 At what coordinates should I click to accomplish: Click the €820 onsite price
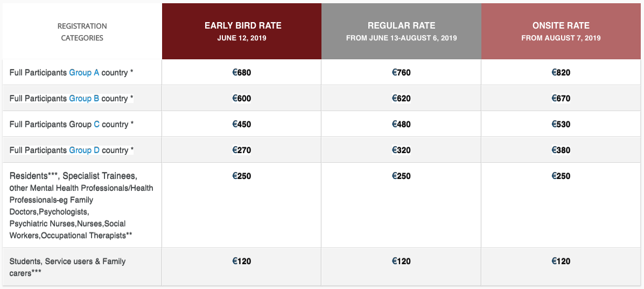(561, 73)
